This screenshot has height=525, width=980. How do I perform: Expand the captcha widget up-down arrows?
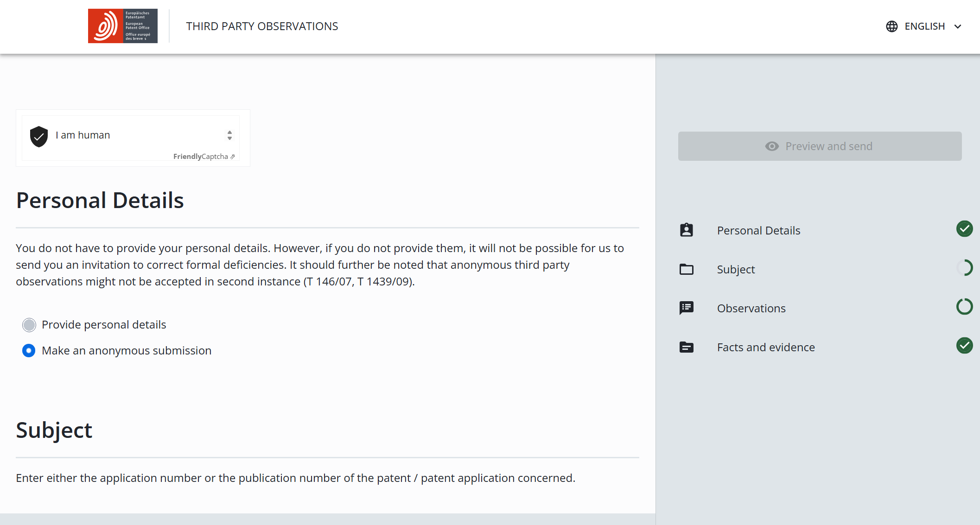coord(229,135)
